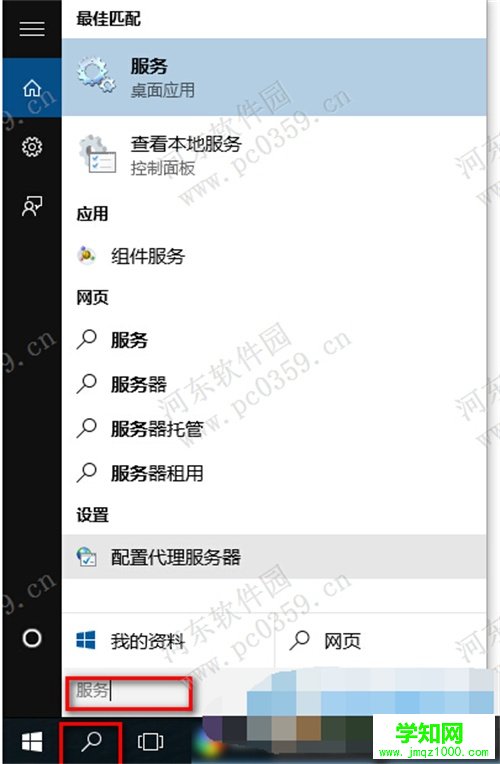The height and width of the screenshot is (764, 500).
Task: Open the hamburger menu icon
Action: tap(32, 29)
